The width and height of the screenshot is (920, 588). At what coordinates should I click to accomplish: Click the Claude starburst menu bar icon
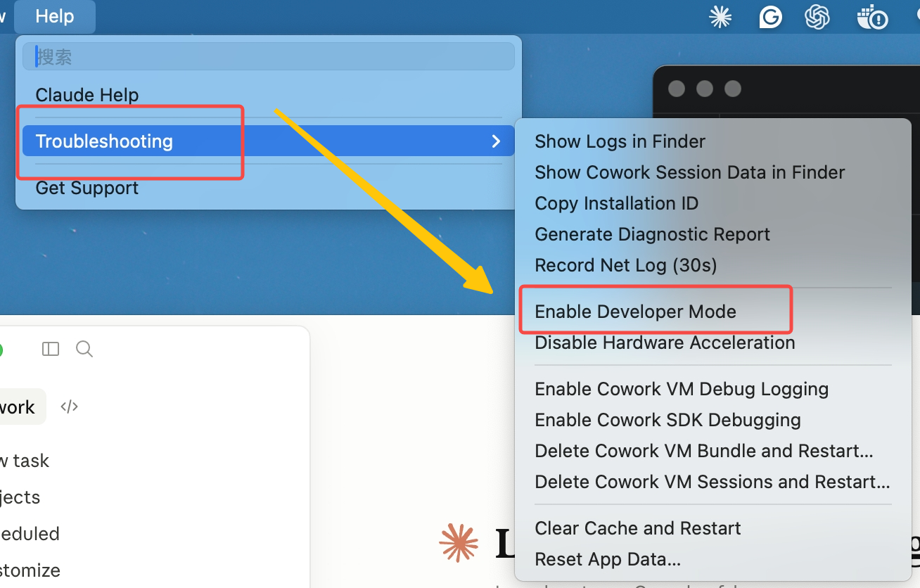[x=720, y=17]
